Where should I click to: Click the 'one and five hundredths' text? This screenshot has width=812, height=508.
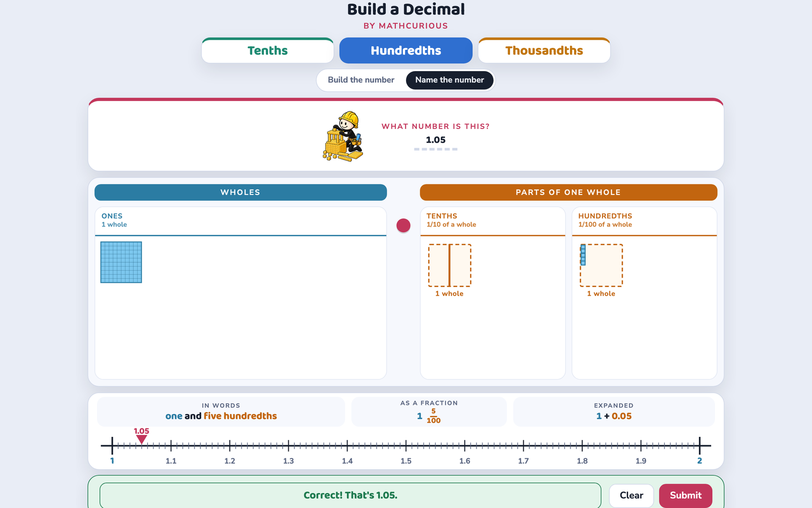click(x=221, y=416)
